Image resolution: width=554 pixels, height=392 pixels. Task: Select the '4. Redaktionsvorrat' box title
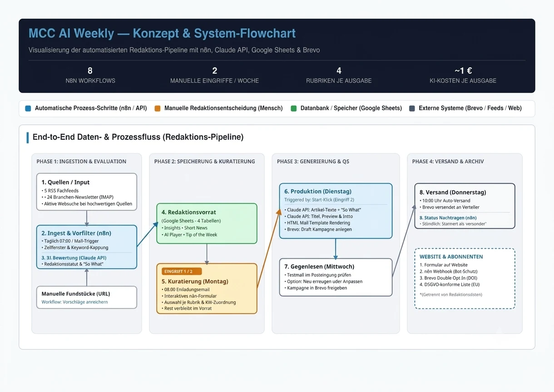(189, 212)
